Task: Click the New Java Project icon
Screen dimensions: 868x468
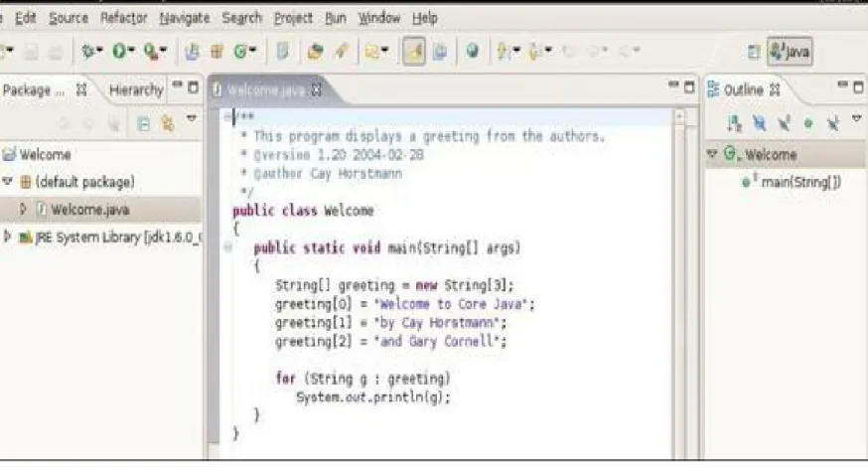Action: pos(192,52)
